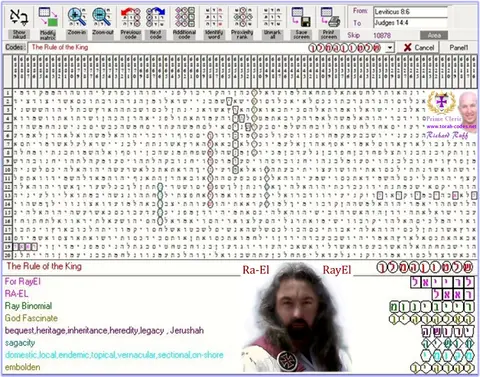Click the Zoom-out magnifier icon
This screenshot has height=377, width=480.
pos(102,17)
